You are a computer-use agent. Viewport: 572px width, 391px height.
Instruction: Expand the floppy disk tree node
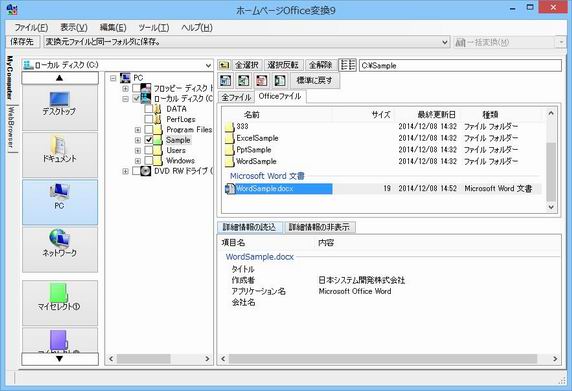click(x=125, y=88)
